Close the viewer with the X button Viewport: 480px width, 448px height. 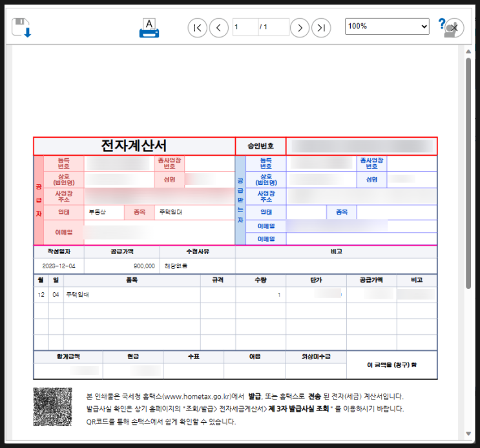tap(454, 28)
